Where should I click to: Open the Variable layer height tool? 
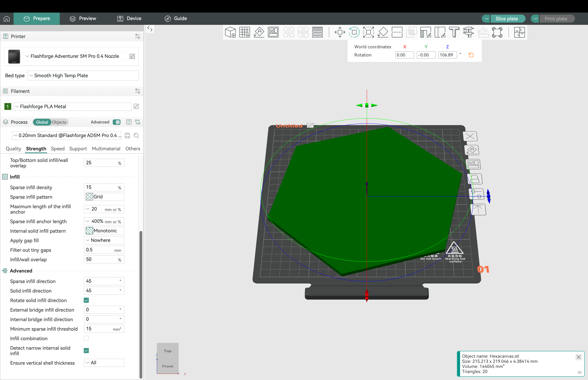coord(317,32)
